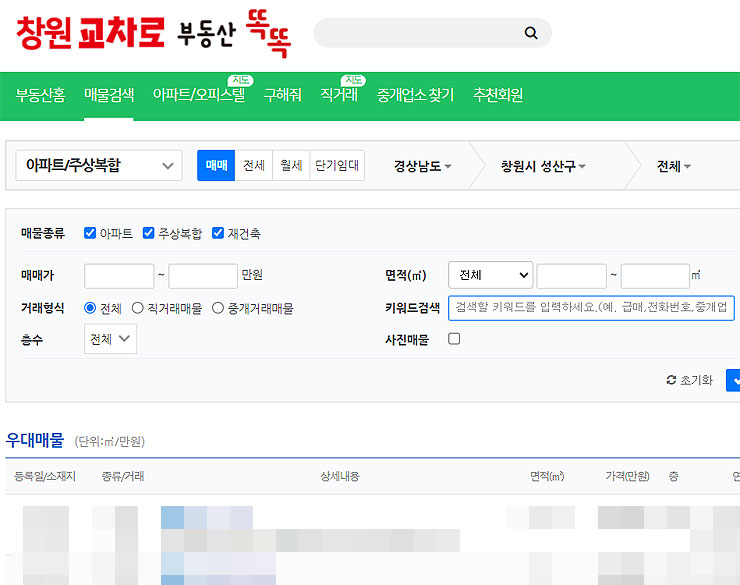Click the maximum 면적 input field
Viewport: 740px width, 585px height.
pyautogui.click(x=656, y=276)
